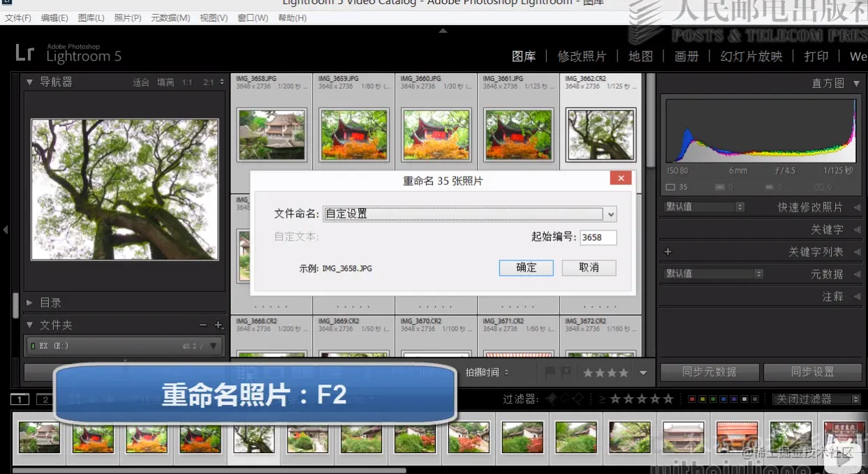868x474 pixels.
Task: Click the 起始编号 start number field
Action: (598, 237)
